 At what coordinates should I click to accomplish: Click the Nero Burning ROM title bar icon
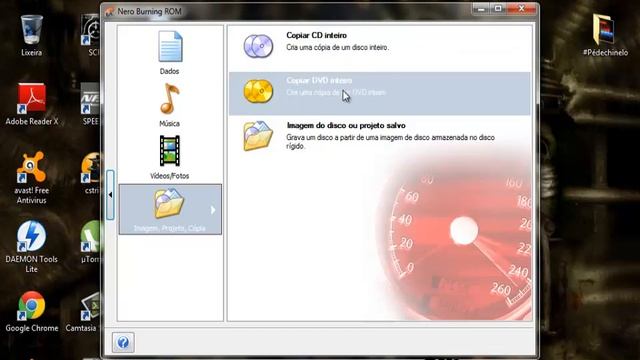pyautogui.click(x=109, y=12)
